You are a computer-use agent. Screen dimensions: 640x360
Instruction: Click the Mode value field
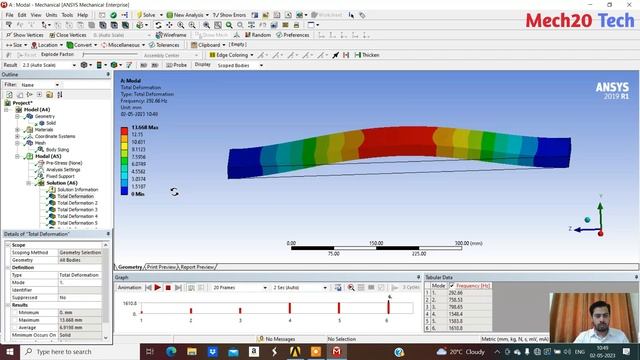[80, 282]
